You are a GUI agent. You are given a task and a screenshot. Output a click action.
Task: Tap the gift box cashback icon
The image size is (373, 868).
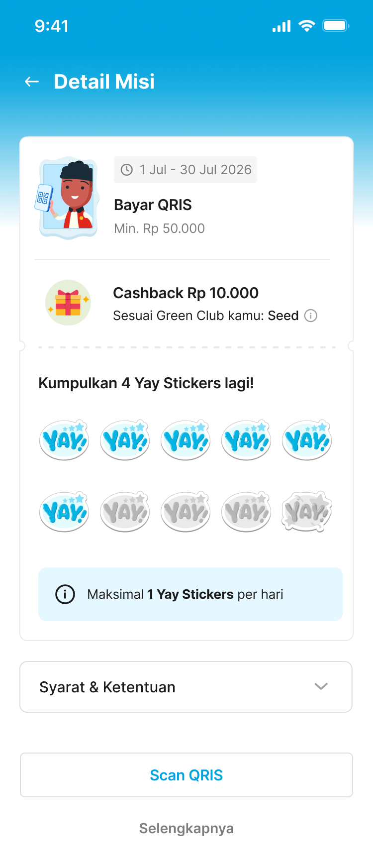pos(68,303)
